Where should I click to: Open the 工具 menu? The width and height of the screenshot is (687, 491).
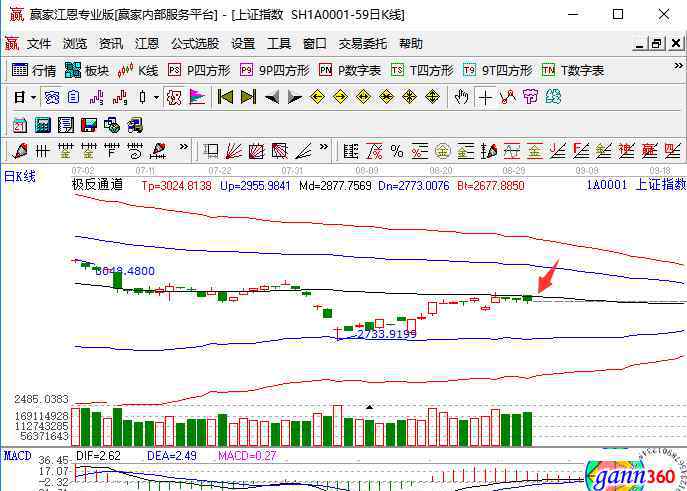tap(279, 44)
